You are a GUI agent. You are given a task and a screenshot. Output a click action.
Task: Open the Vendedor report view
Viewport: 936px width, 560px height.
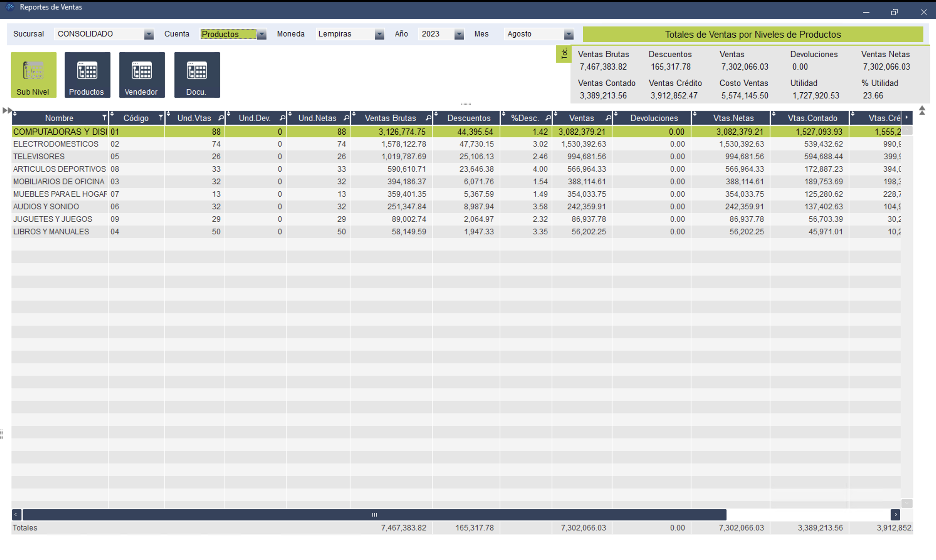[142, 75]
